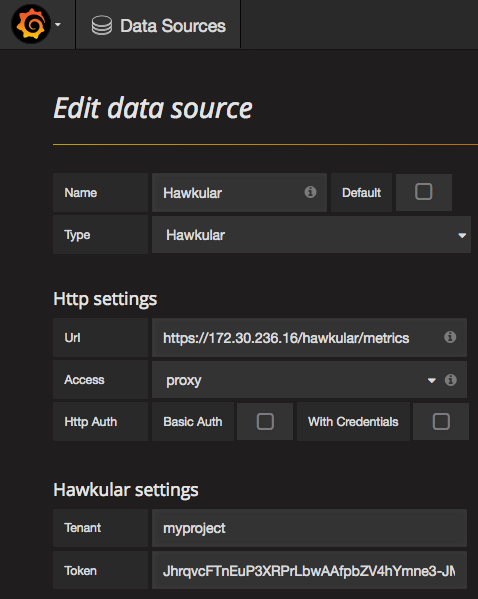Click the Url field with hawkular/metrics address
Image resolution: width=478 pixels, height=599 pixels.
click(x=309, y=338)
